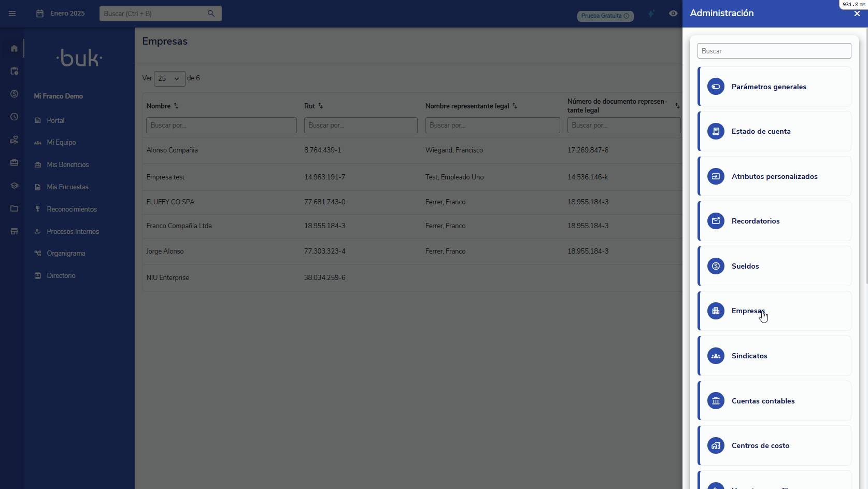Image resolution: width=868 pixels, height=489 pixels.
Task: Click the Cuentas contables bank icon
Action: point(716,401)
